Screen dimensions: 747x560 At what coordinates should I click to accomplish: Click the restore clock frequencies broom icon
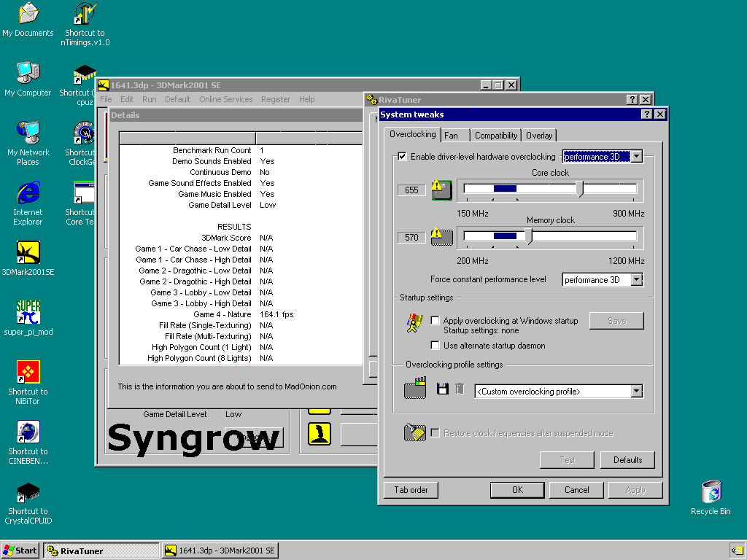coord(414,432)
